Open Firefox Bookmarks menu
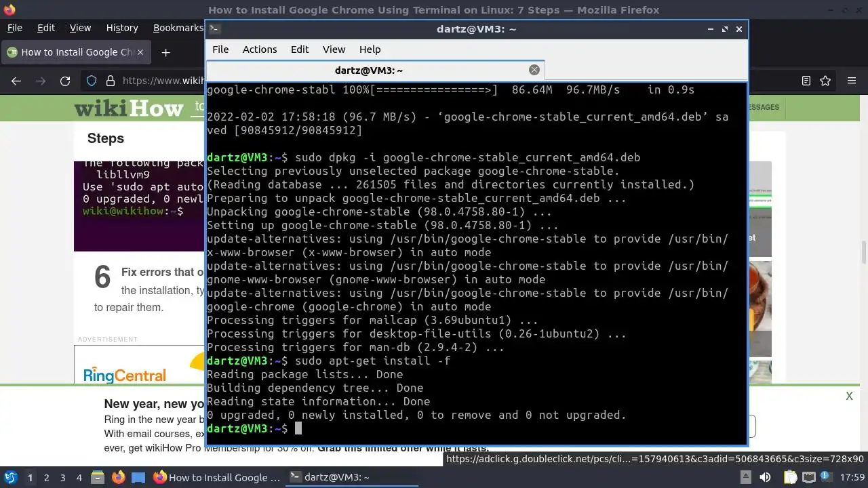This screenshot has height=488, width=868. (x=178, y=28)
